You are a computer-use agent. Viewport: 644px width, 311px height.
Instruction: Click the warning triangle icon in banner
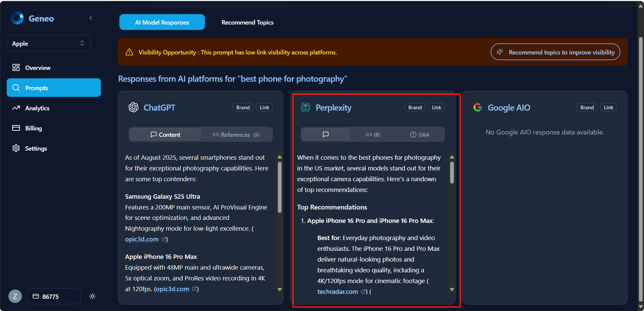[129, 52]
